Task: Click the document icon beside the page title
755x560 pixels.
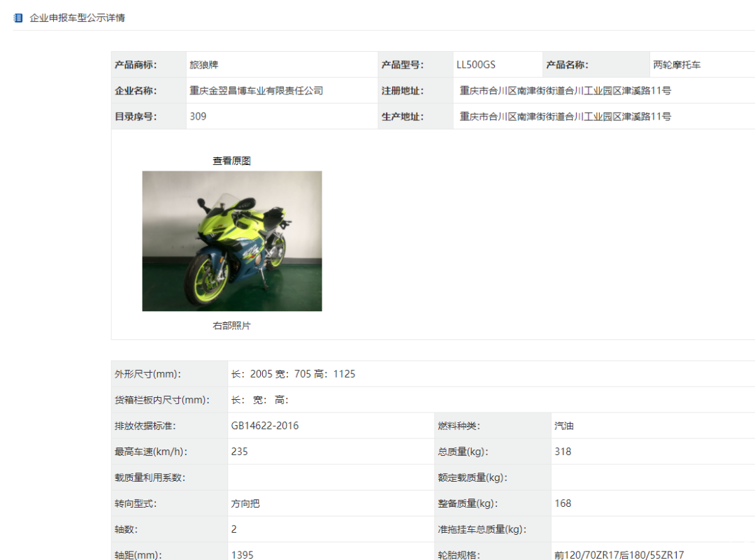Action: pyautogui.click(x=18, y=17)
